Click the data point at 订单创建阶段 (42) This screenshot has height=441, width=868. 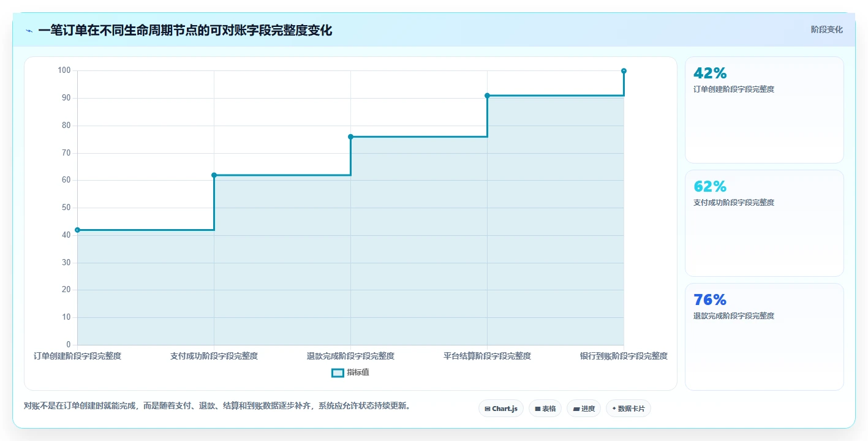77,230
